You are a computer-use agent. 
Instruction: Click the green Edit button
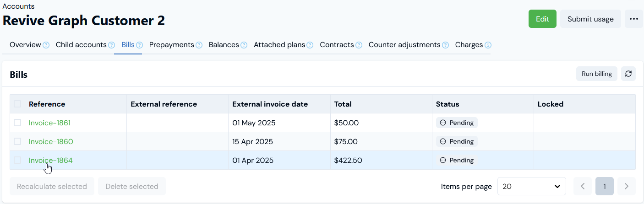click(x=542, y=19)
